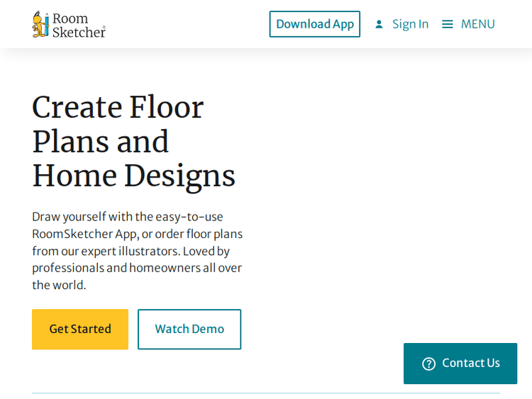Image resolution: width=532 pixels, height=399 pixels.
Task: Click the question mark help icon
Action: [x=428, y=364]
